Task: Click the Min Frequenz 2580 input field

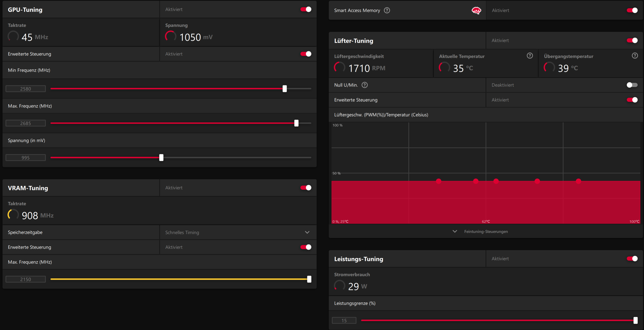Action: [25, 89]
